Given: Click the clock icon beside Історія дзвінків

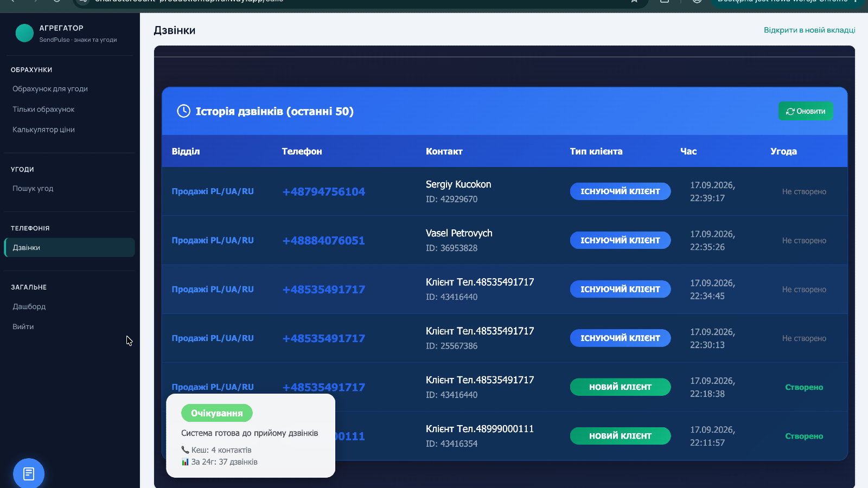Looking at the screenshot, I should click(x=184, y=111).
